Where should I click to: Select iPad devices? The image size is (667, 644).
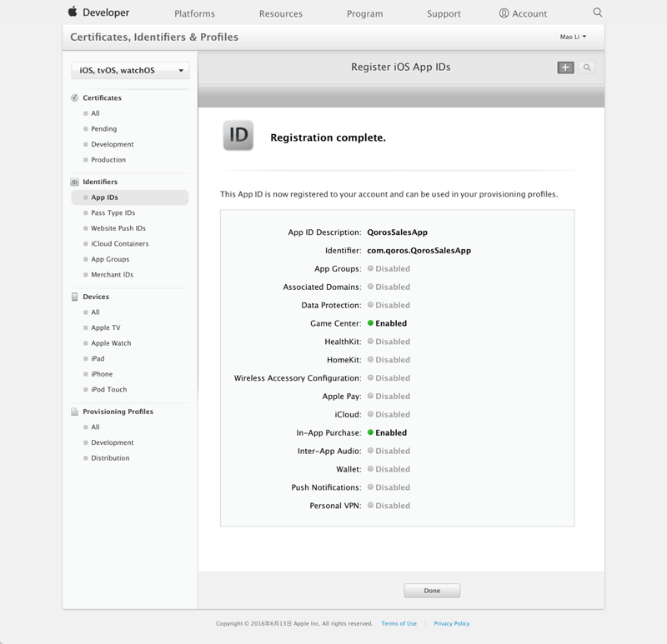(x=98, y=359)
